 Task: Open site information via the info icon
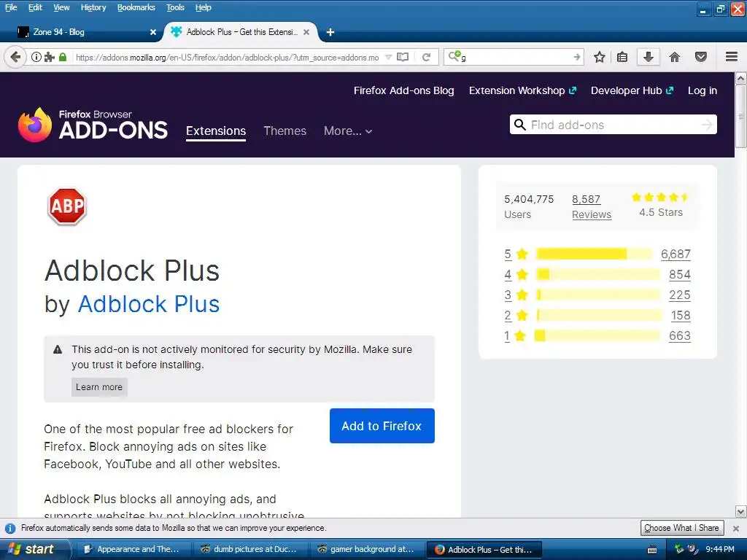coord(36,57)
